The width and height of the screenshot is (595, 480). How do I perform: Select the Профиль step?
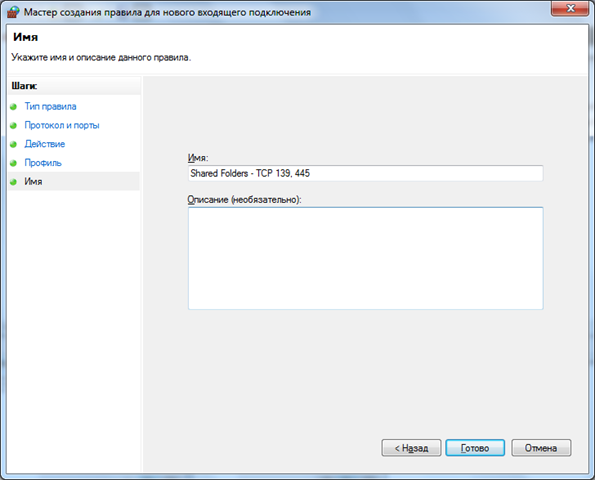click(x=43, y=163)
